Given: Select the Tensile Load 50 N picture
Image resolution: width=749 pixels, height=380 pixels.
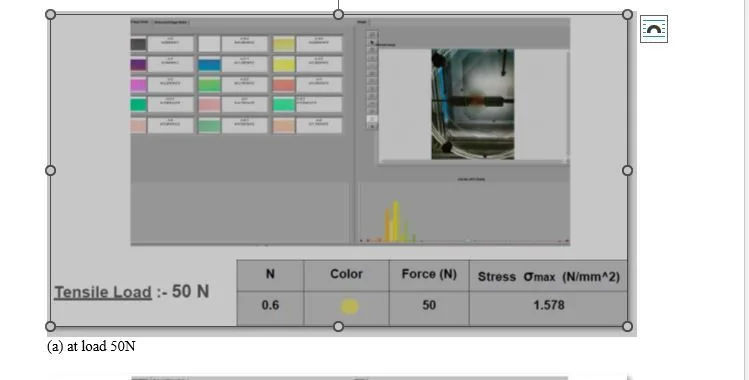Looking at the screenshot, I should (x=339, y=170).
